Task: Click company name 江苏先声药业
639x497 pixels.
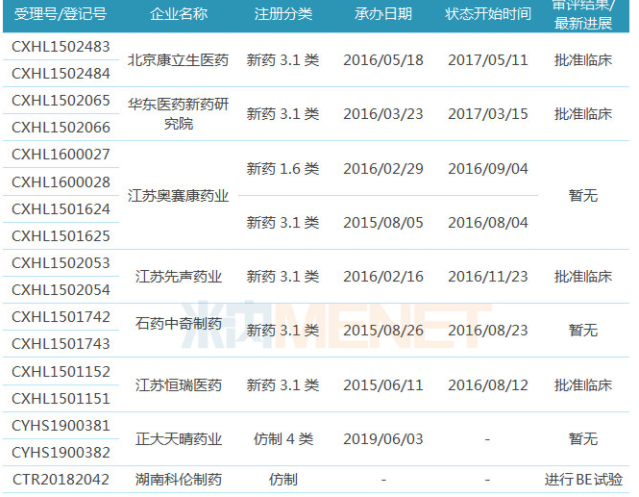Action: tap(178, 277)
